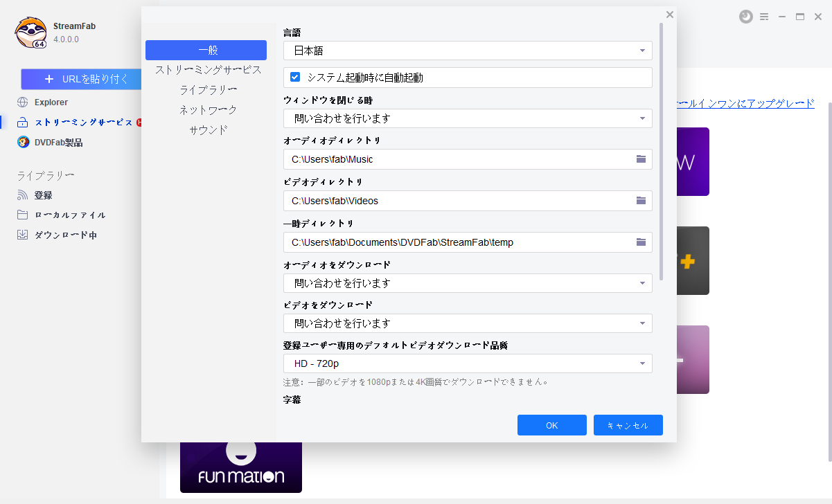Image resolution: width=832 pixels, height=504 pixels.
Task: Select the ストリーミングサービス lock icon in sidebar
Action: tap(23, 123)
